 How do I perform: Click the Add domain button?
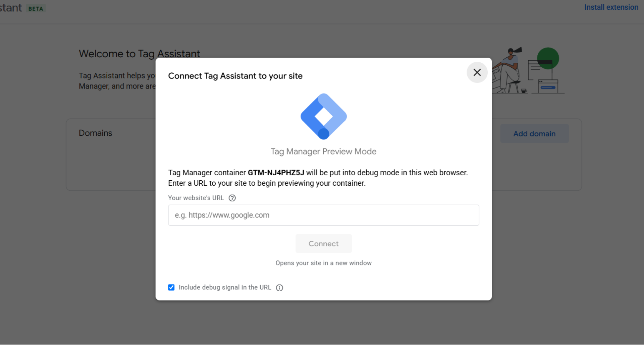click(534, 134)
